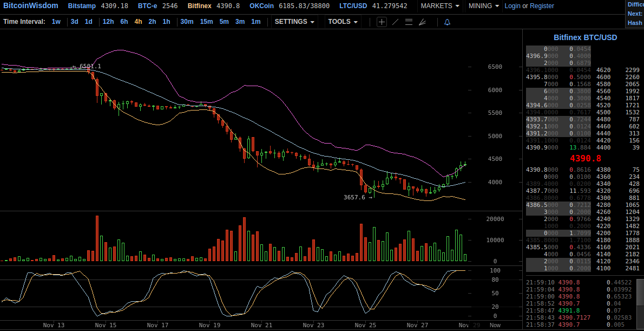Click the bid row with 11.593 volume
The image size is (644, 331).
pyautogui.click(x=558, y=190)
